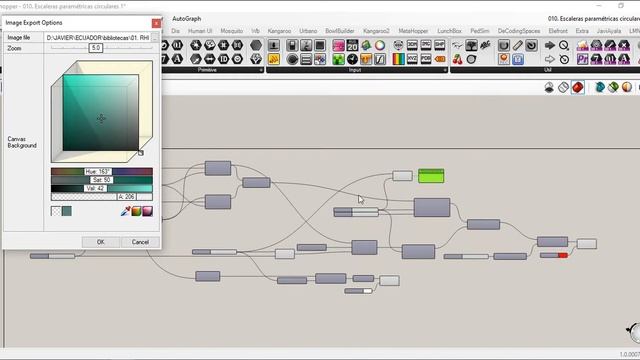640x360 pixels.
Task: Click the Hue slider bar
Action: pos(102,172)
